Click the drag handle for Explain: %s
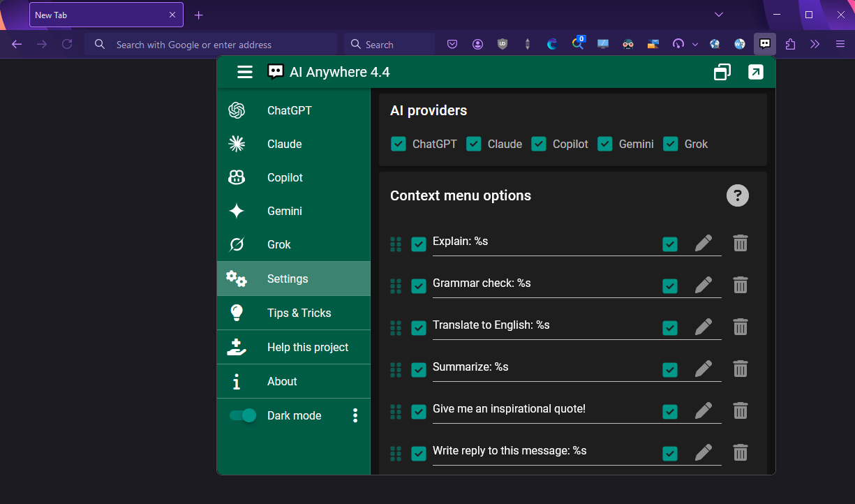The width and height of the screenshot is (855, 504). (x=396, y=244)
